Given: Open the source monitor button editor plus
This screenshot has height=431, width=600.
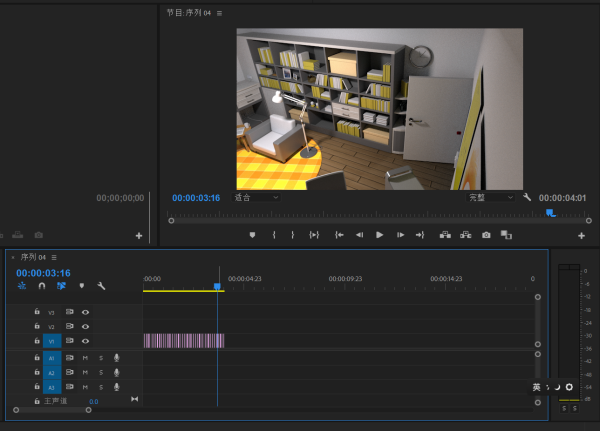Looking at the screenshot, I should pos(139,236).
